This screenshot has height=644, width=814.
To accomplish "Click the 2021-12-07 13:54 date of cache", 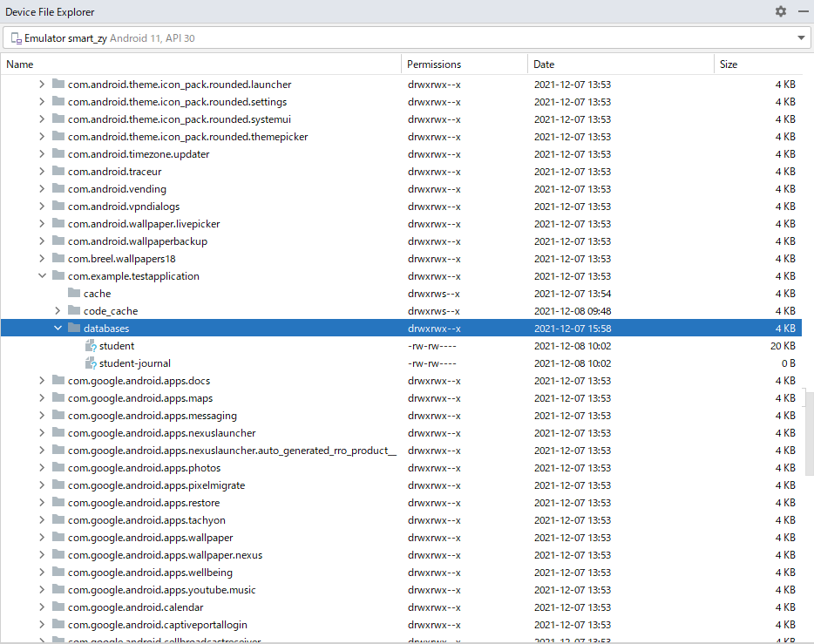I will coord(573,294).
